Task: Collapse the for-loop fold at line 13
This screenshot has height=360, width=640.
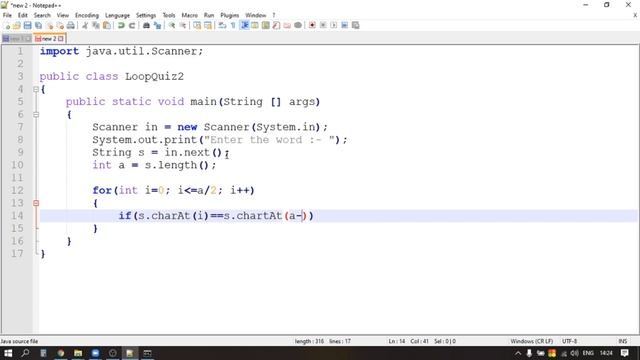Action: pyautogui.click(x=36, y=203)
